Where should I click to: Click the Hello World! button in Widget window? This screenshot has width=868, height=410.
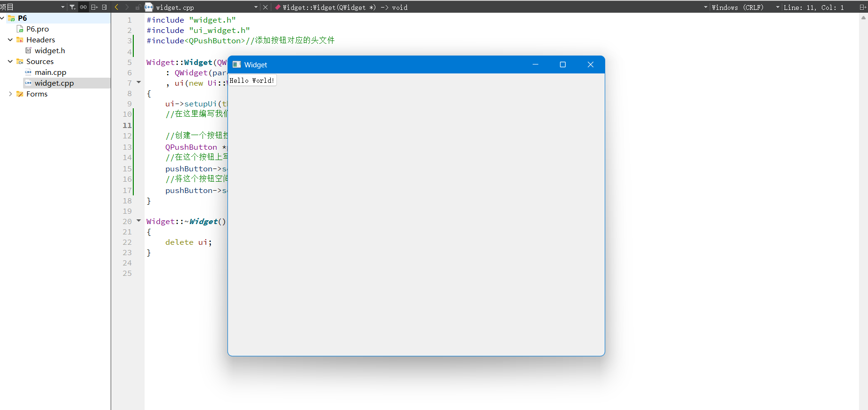click(x=252, y=80)
